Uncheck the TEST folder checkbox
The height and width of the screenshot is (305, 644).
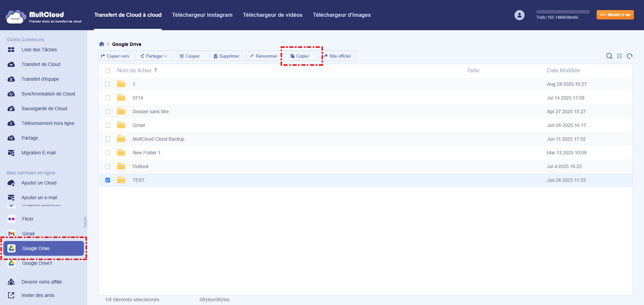point(108,180)
